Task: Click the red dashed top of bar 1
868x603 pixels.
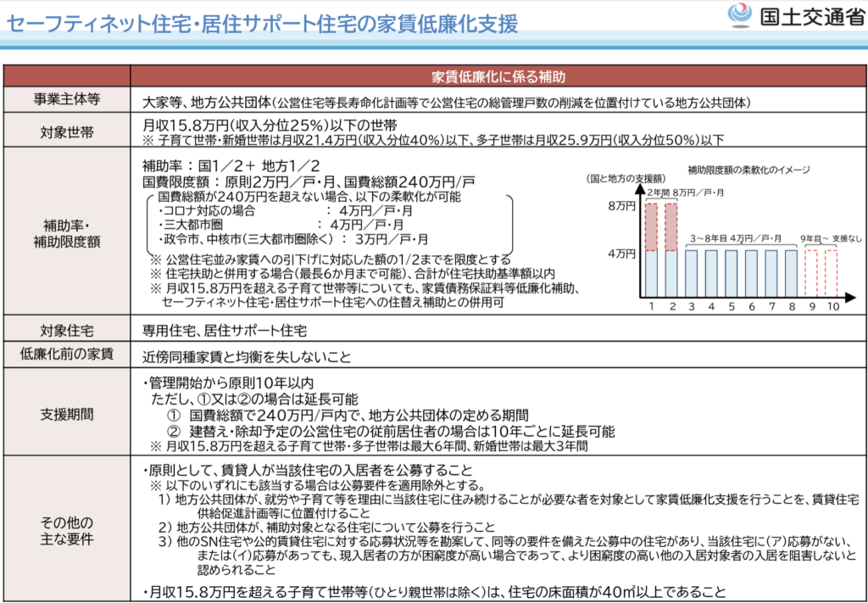Action: coord(651,226)
